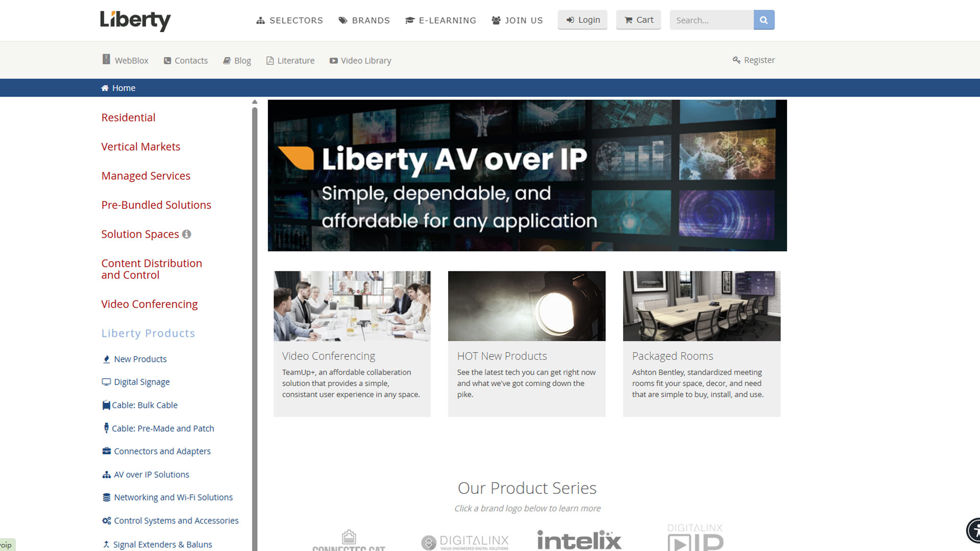Click the Blog book icon
This screenshot has width=980, height=551.
pos(227,61)
